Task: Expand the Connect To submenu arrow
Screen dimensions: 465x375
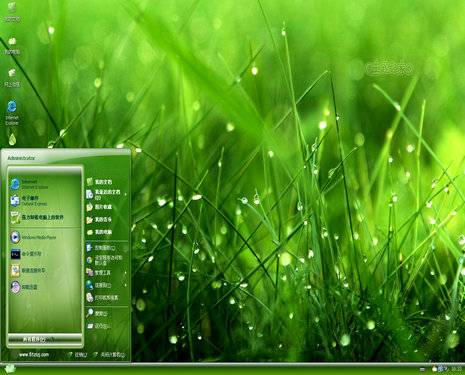Action: (126, 285)
